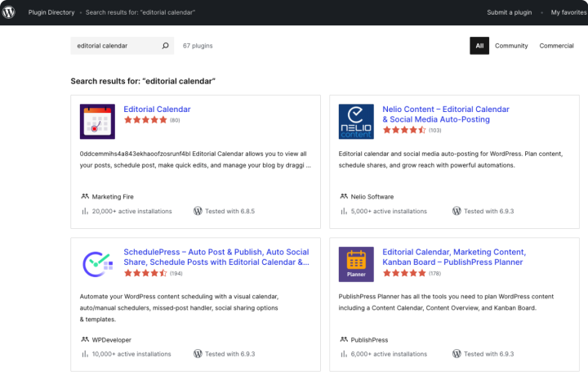Click installations chart icon for 6,000+ installs
588x376 pixels.
[344, 354]
